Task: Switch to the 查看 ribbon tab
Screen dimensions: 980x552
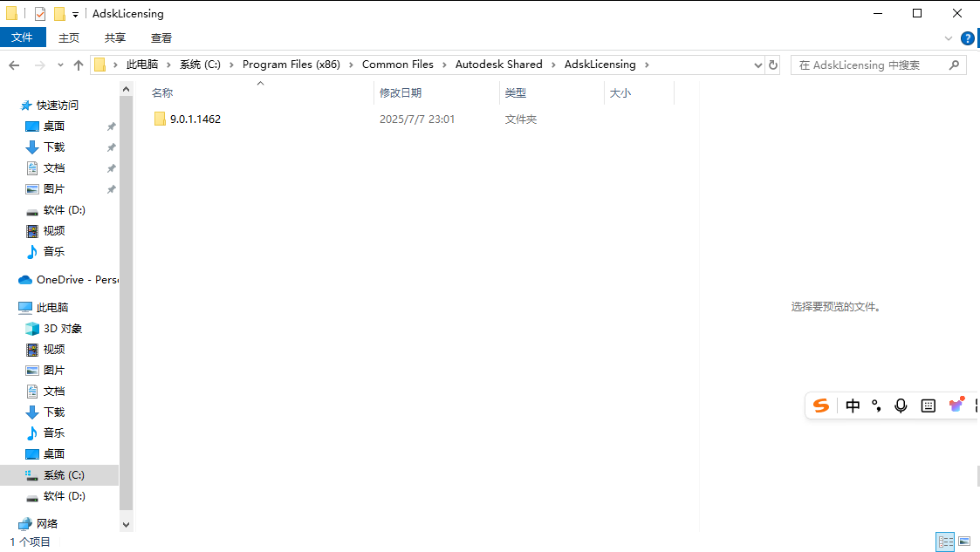Action: click(x=161, y=38)
